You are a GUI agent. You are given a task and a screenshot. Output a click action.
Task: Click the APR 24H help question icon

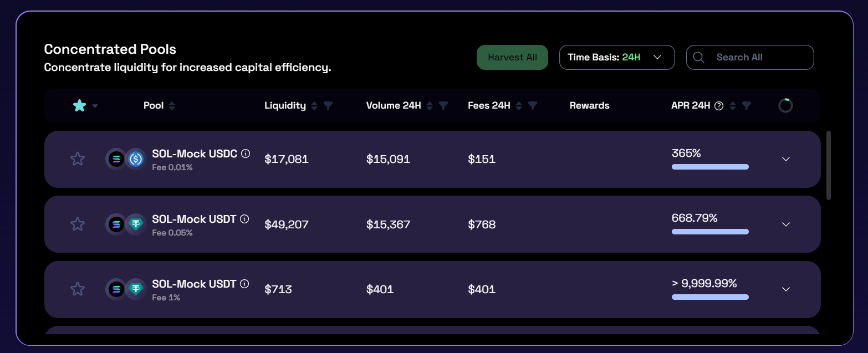(719, 106)
